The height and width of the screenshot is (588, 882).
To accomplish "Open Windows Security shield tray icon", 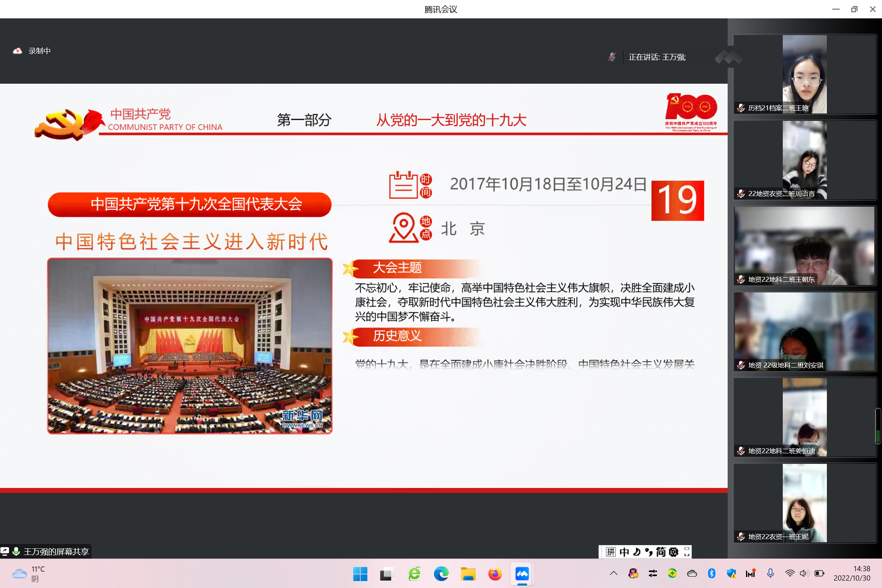I will click(x=731, y=573).
